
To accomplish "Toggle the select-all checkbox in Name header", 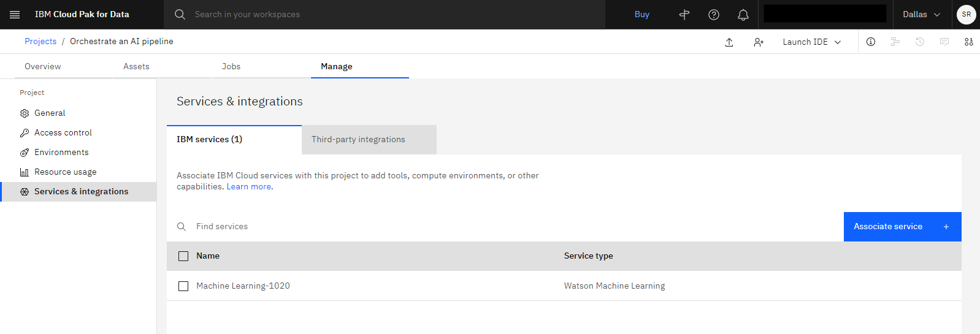I will [x=183, y=256].
